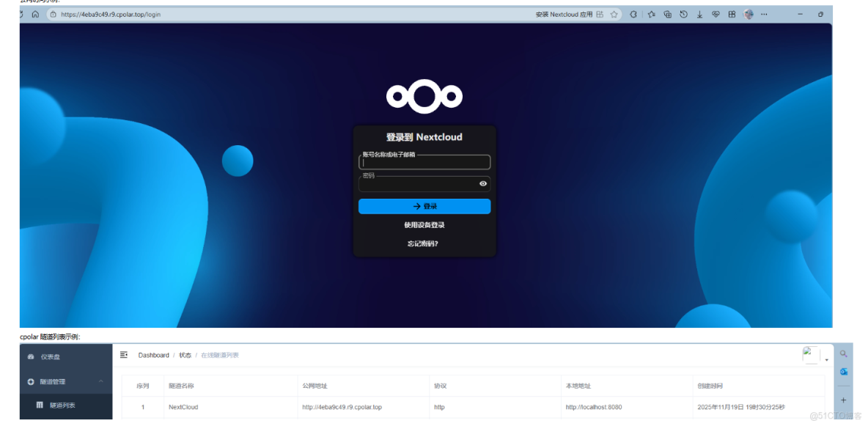Collapse the 隧道管理 section via its chevron
Viewport: 868px width, 426px height.
pos(100,381)
